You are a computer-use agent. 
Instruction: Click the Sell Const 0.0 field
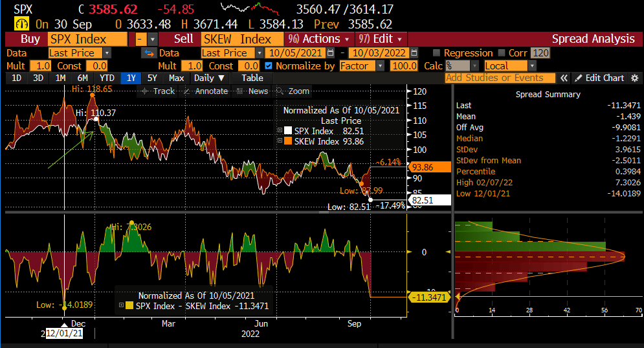(249, 66)
